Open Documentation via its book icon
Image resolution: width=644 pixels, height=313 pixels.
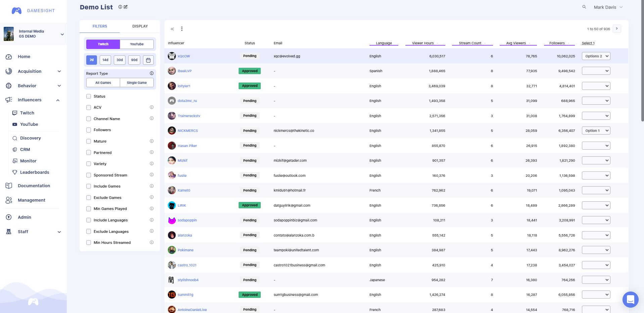coord(9,186)
